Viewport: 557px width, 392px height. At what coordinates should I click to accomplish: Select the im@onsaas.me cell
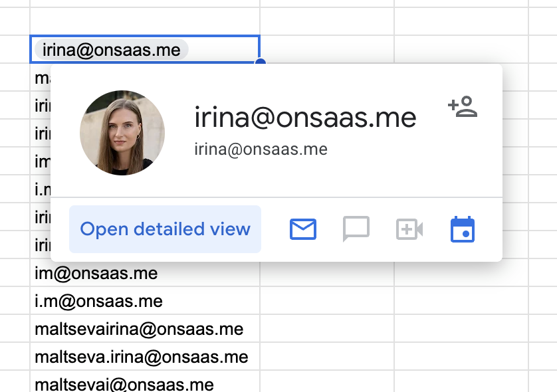coord(145,273)
